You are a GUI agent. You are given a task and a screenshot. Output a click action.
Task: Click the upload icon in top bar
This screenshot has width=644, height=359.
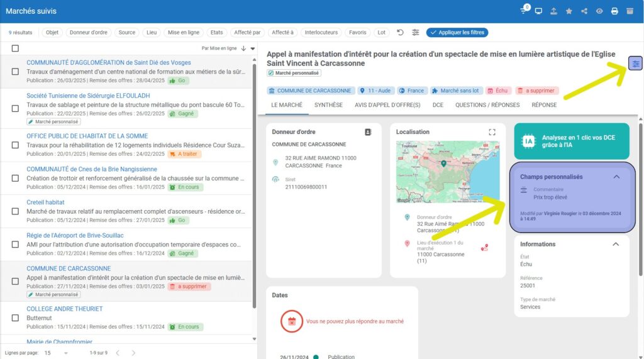click(x=553, y=11)
